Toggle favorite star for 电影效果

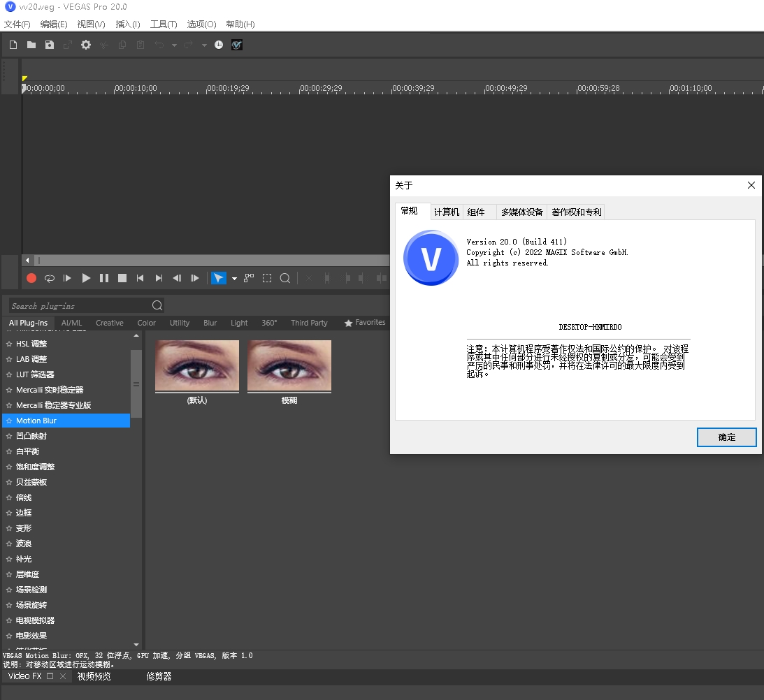tap(9, 636)
